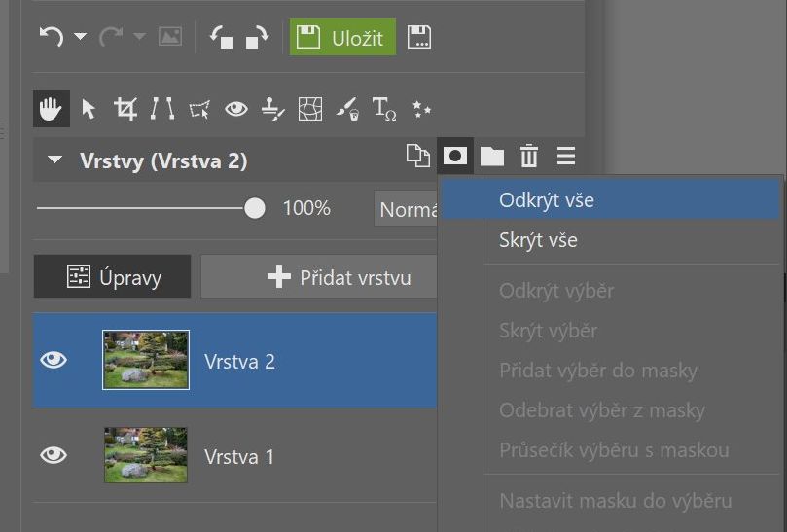This screenshot has height=532, width=787.
Task: Click the Save As floppy icon
Action: point(419,37)
